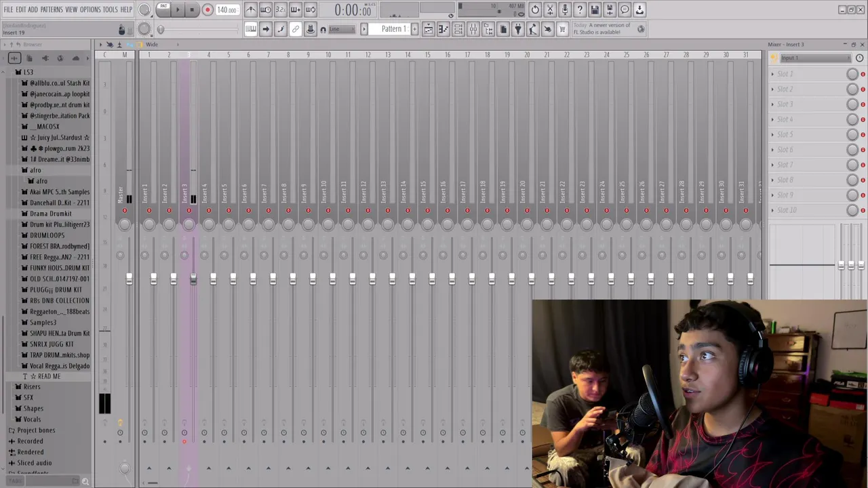Toggle the metronome icon

pyautogui.click(x=251, y=9)
